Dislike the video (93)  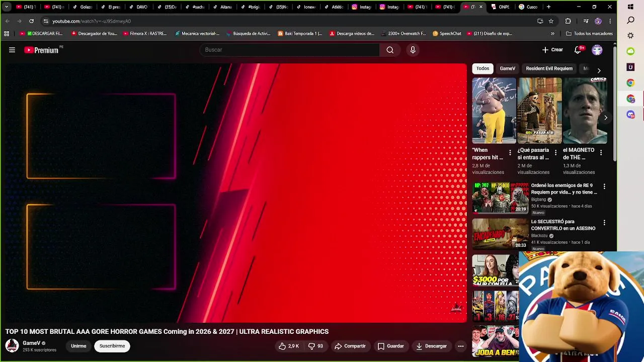(x=316, y=346)
